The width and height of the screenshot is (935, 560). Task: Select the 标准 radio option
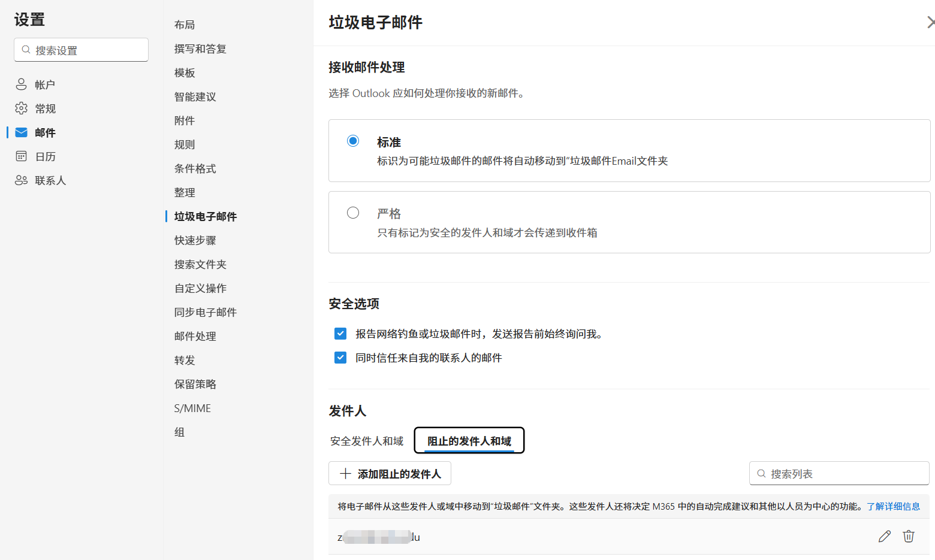click(353, 141)
